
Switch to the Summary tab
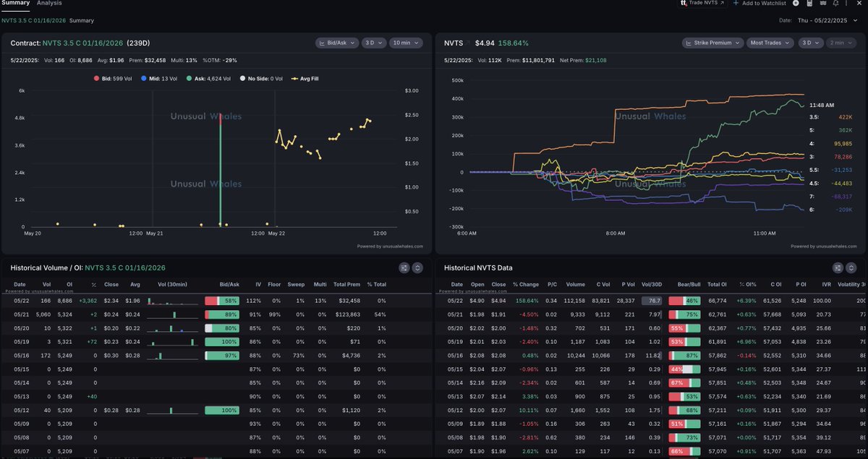click(x=15, y=4)
